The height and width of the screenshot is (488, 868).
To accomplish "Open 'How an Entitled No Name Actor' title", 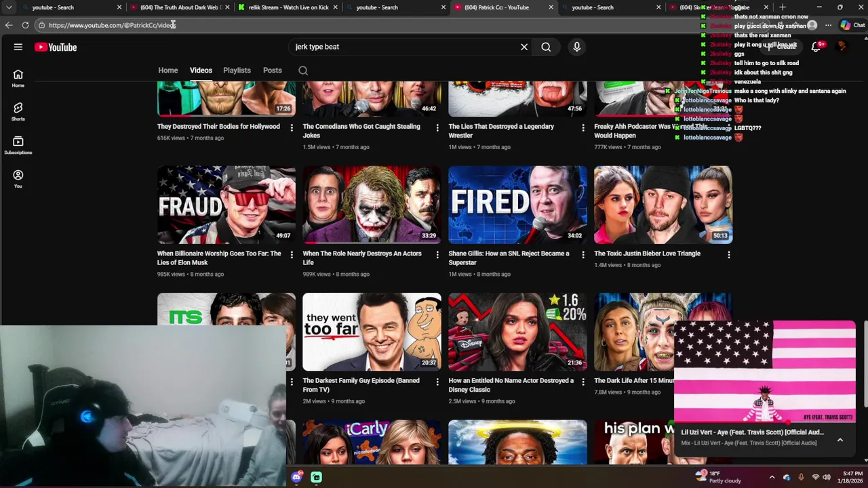I will click(511, 385).
